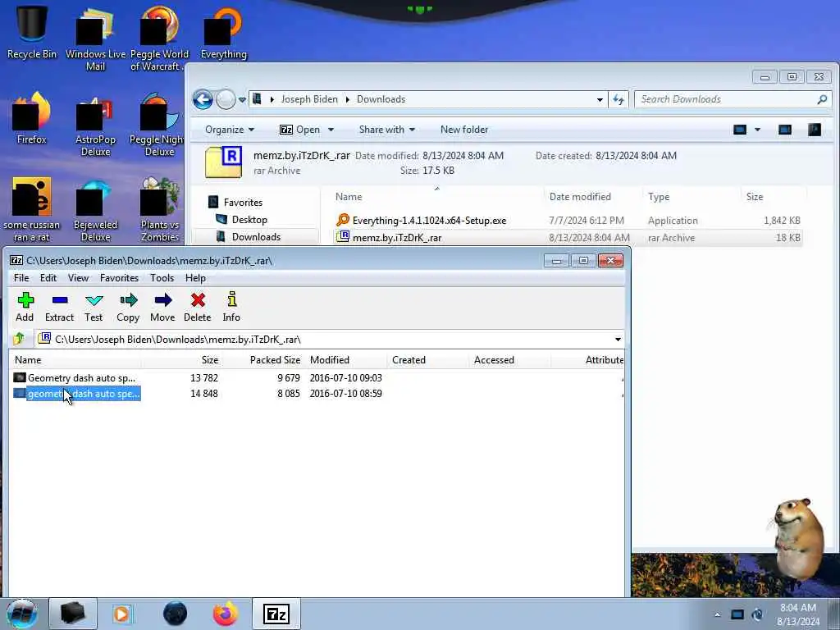Screen dimensions: 840x630
Task: Open the Windows Start menu
Action: pos(21,614)
